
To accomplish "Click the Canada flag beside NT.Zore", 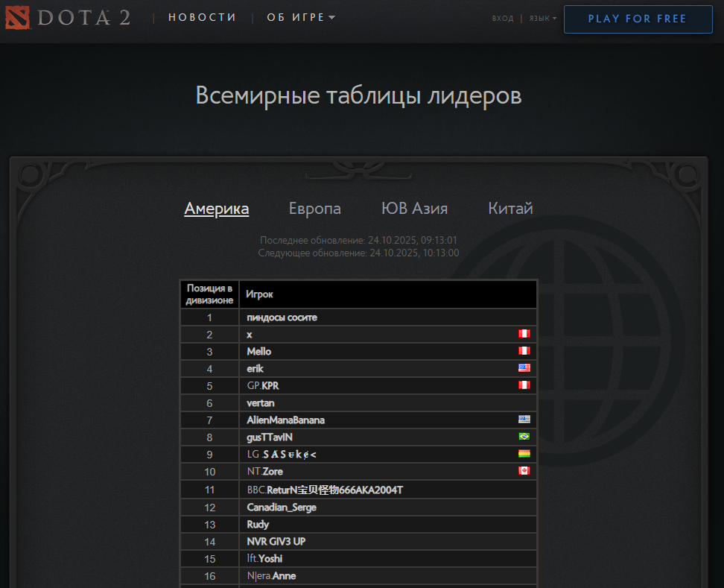I will [x=524, y=471].
